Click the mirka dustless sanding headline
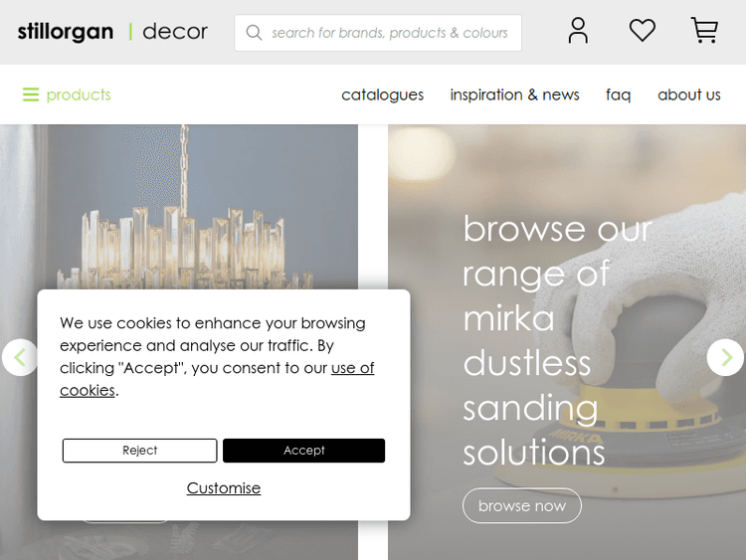Screen dimensions: 746x560 click(x=558, y=340)
